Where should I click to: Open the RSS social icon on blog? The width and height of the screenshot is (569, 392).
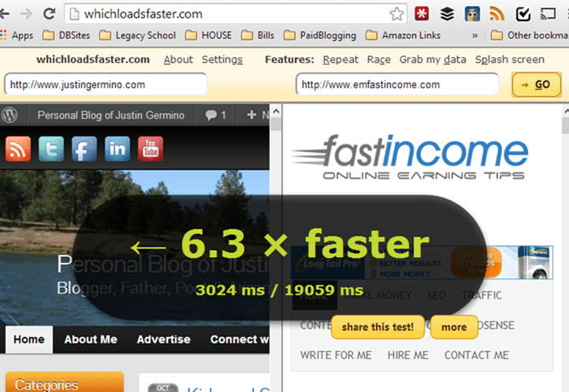pyautogui.click(x=18, y=149)
